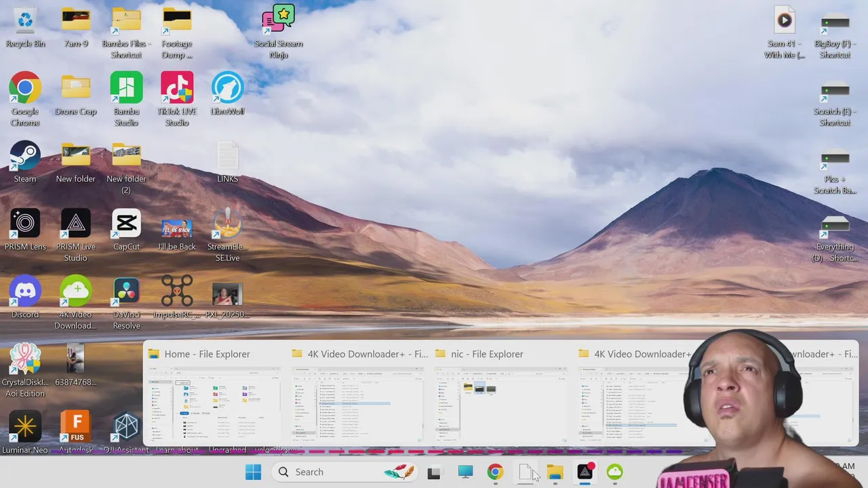The image size is (868, 488).
Task: Select the 4K Video Downloader desktop shortcut
Action: 76,303
